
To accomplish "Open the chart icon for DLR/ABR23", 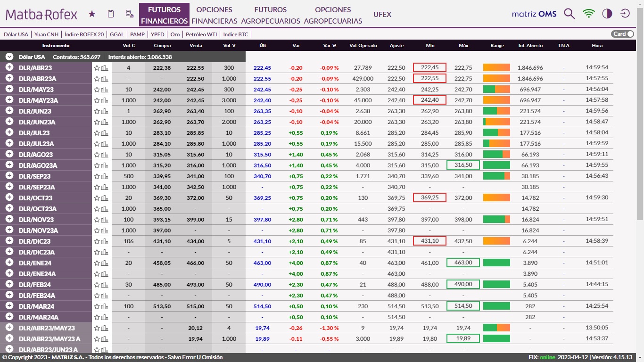I will pyautogui.click(x=105, y=68).
